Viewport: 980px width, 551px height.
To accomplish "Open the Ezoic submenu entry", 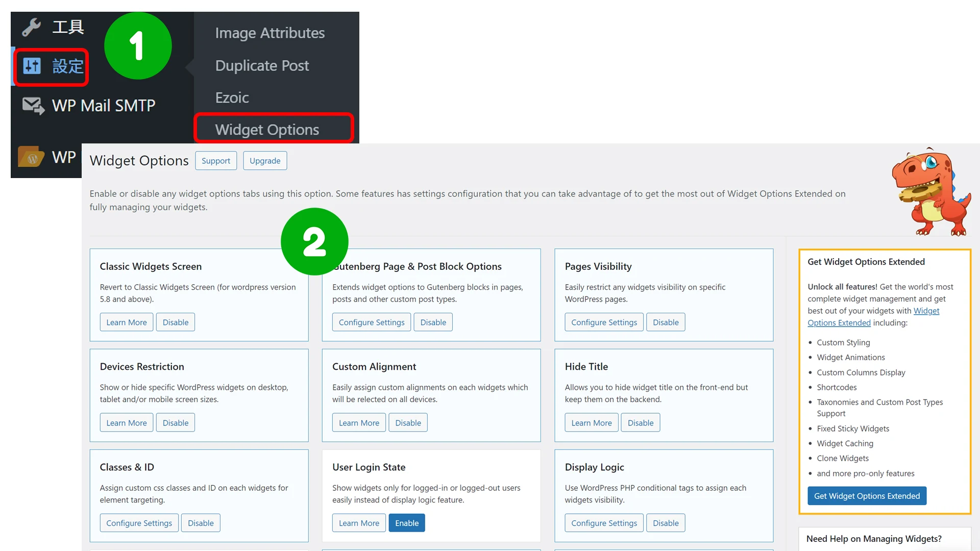I will tap(232, 97).
